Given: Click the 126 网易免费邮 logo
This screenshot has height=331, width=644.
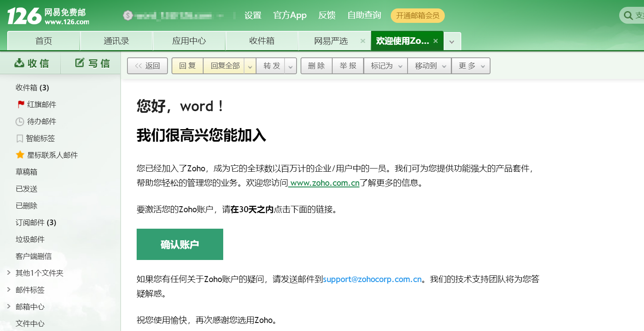Looking at the screenshot, I should tap(48, 16).
